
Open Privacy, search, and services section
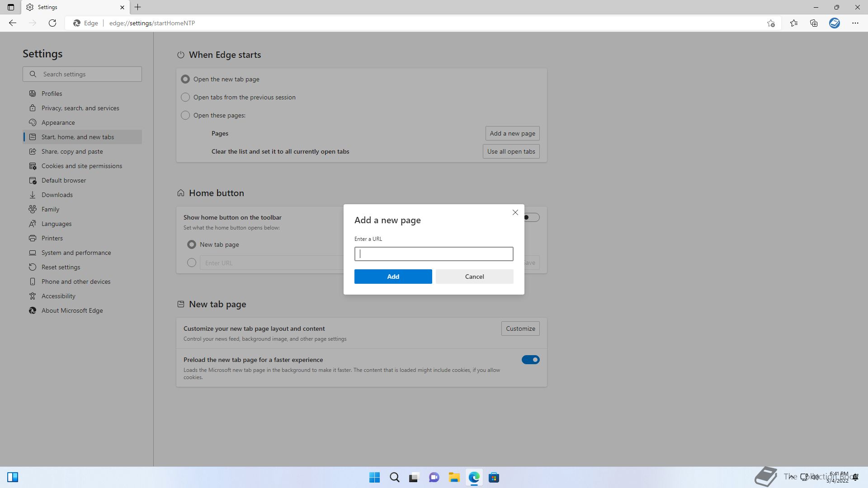[82, 108]
